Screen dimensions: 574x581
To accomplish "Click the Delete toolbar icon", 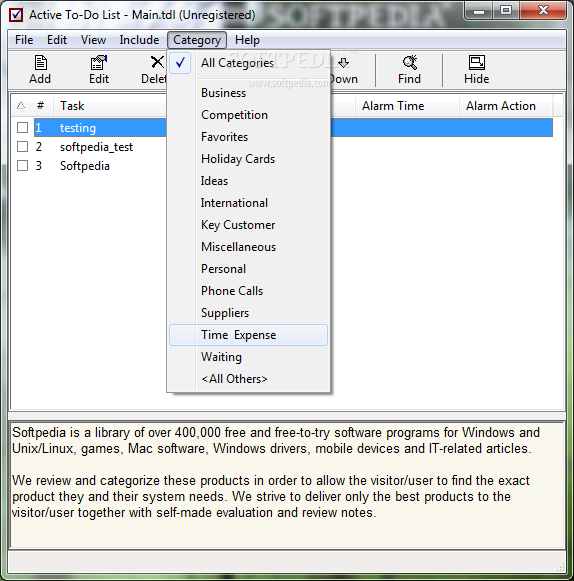I will [154, 70].
